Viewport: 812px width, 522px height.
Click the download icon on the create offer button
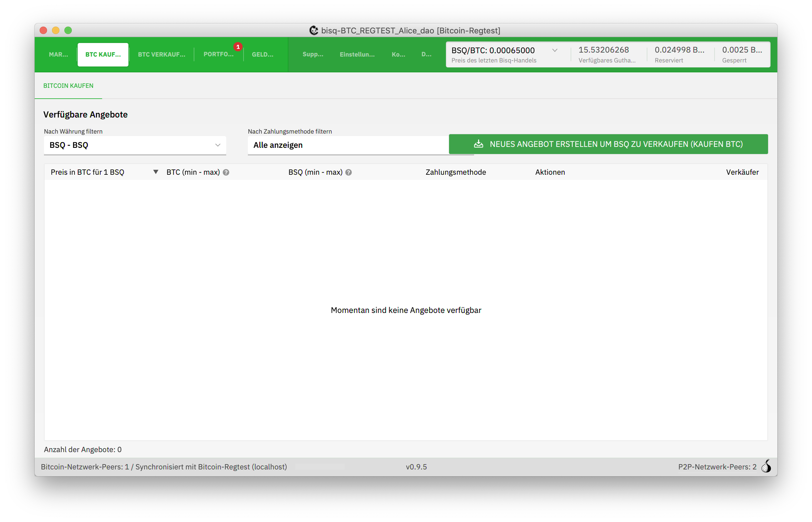(478, 144)
